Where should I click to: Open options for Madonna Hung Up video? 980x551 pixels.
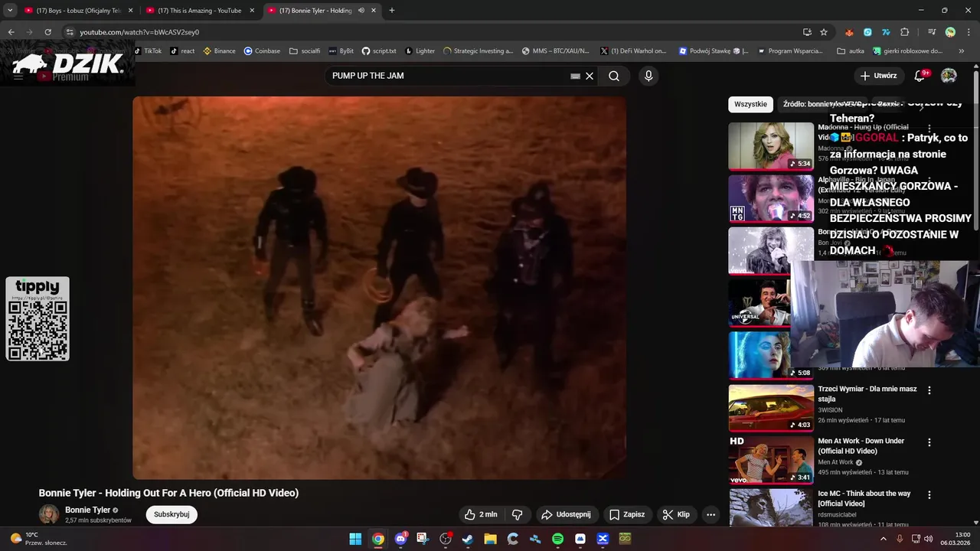point(929,129)
